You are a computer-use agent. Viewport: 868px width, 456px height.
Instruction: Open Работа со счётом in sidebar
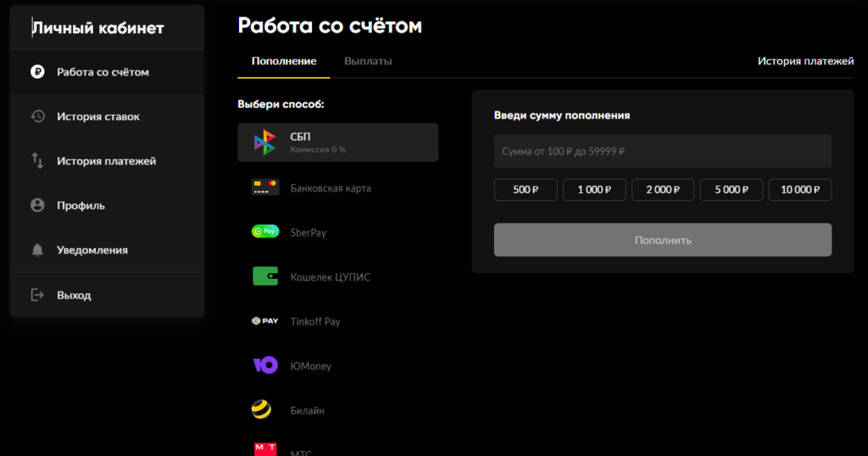(x=107, y=72)
